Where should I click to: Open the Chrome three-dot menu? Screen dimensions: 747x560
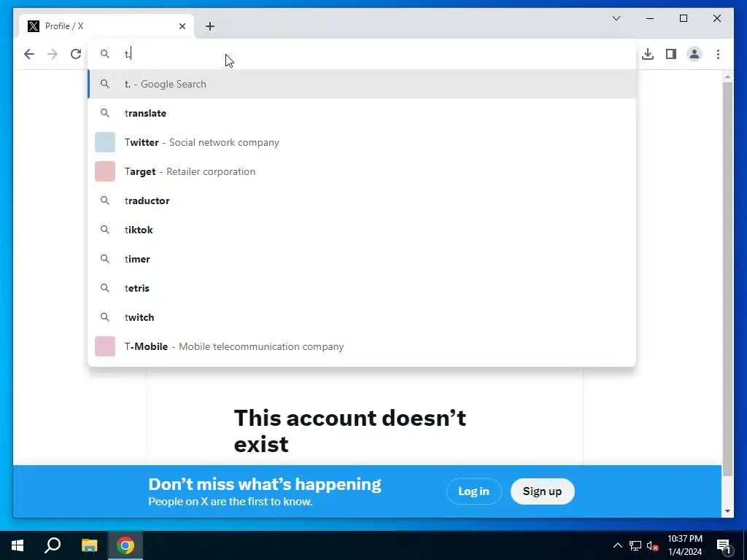(x=718, y=54)
